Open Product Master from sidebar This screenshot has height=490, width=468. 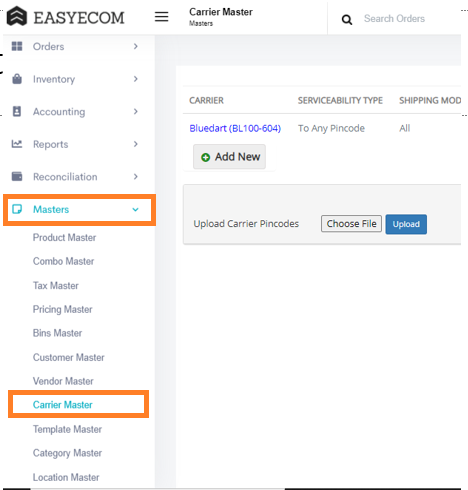coord(64,238)
